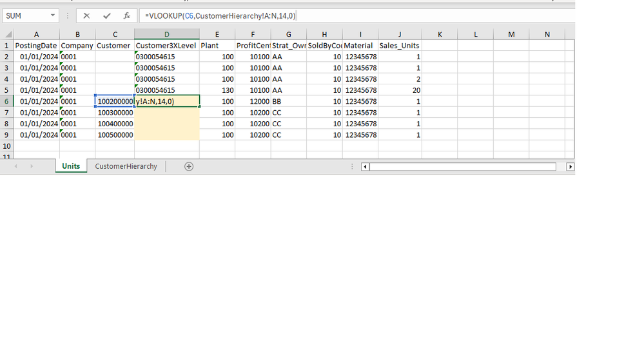The image size is (644, 362).
Task: Click cell E5 with Plant 130
Action: coord(217,90)
